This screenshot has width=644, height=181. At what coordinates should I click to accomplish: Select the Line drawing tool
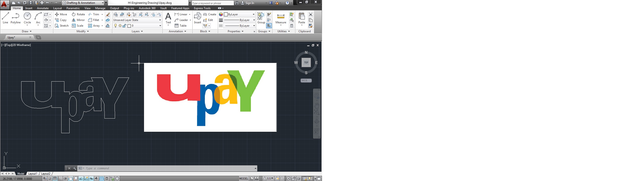pyautogui.click(x=5, y=18)
